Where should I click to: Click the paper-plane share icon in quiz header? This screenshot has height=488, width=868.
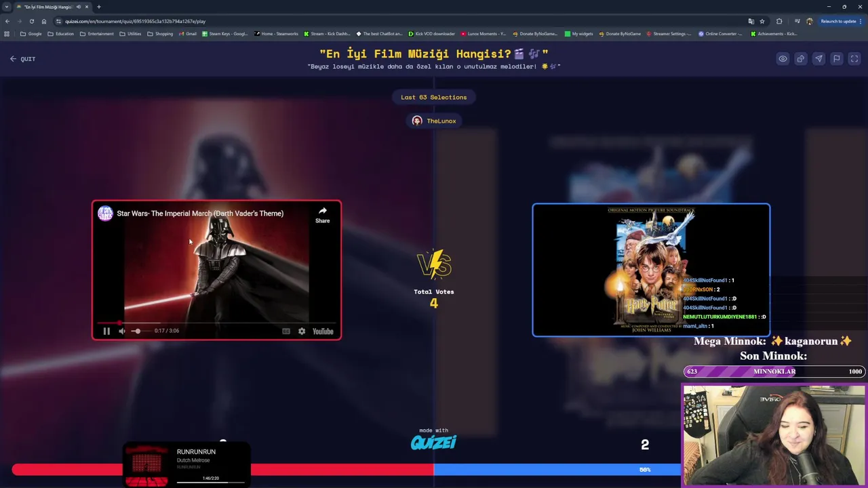(x=818, y=59)
